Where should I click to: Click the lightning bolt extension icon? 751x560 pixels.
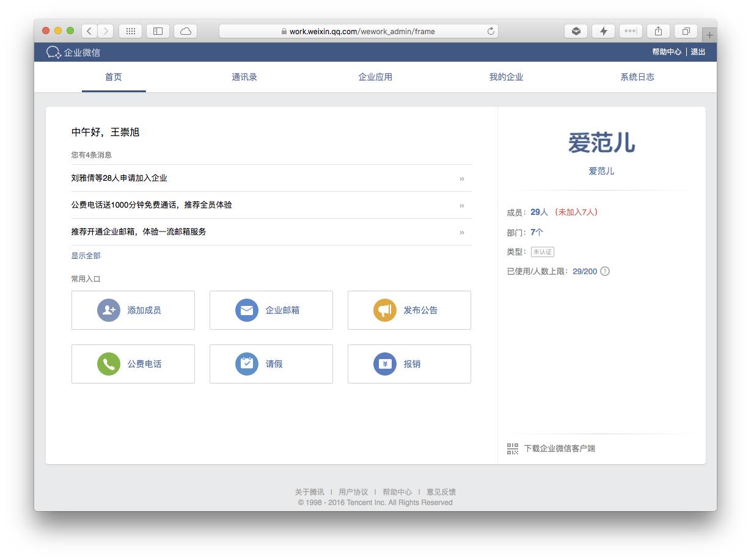[x=603, y=31]
